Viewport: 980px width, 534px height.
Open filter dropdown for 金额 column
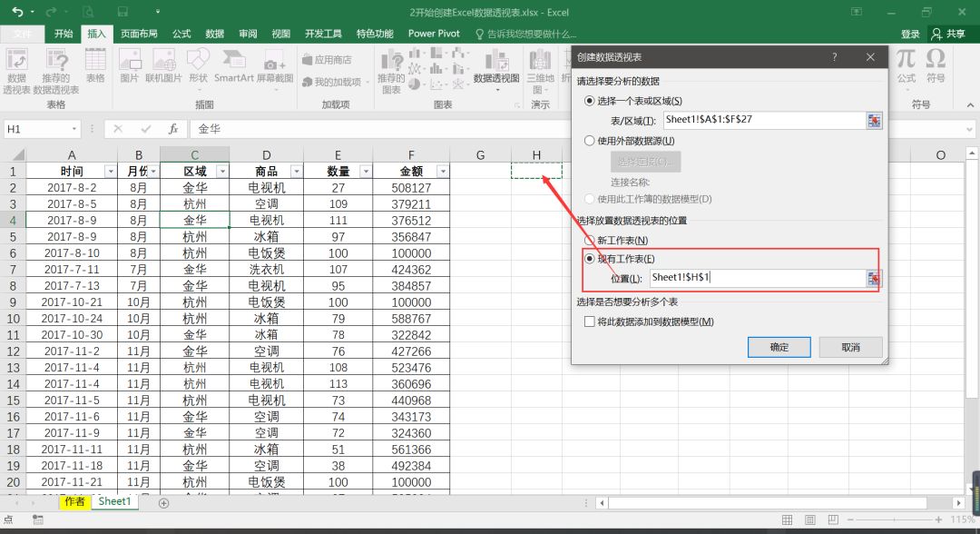tap(443, 172)
